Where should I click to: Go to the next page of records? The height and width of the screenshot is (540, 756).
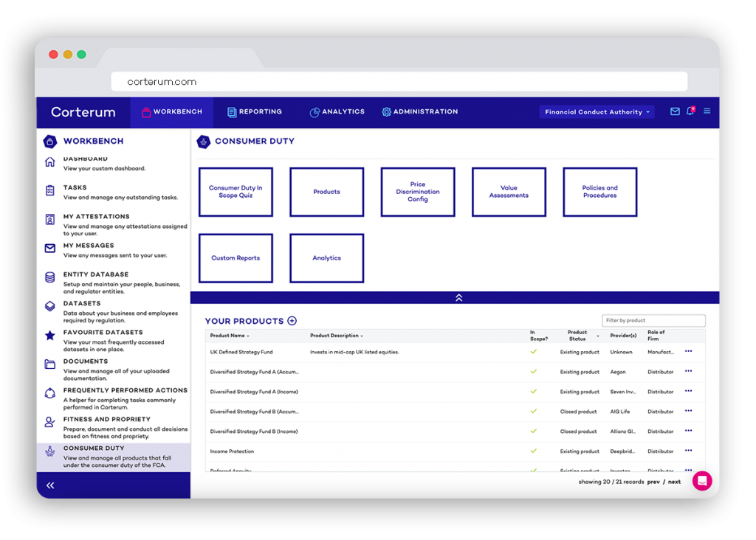675,482
